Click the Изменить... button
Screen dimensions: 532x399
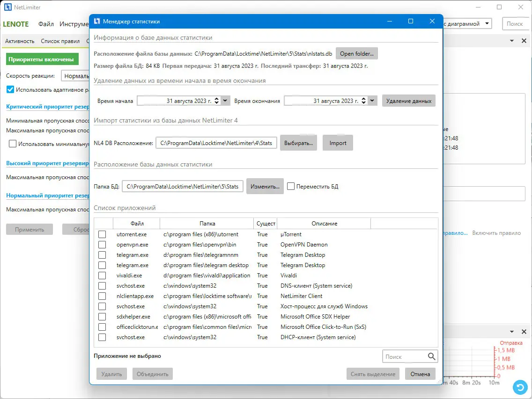(x=265, y=187)
